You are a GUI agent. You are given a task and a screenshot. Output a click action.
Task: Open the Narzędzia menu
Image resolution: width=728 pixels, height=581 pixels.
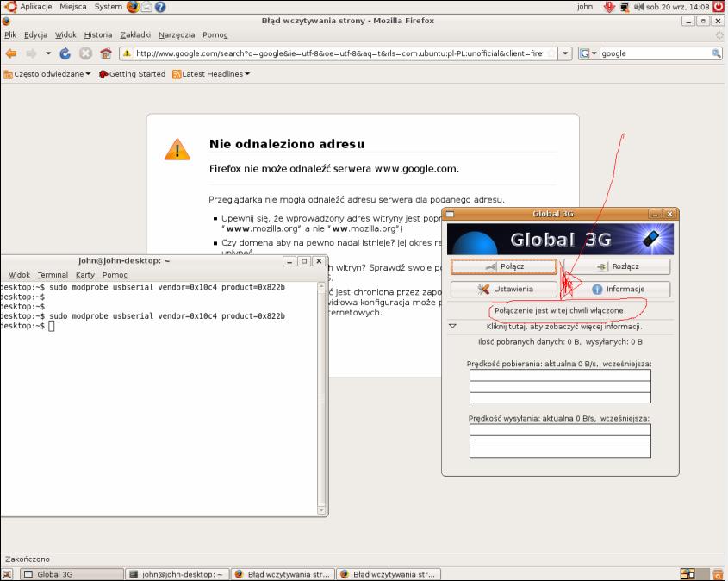(177, 34)
